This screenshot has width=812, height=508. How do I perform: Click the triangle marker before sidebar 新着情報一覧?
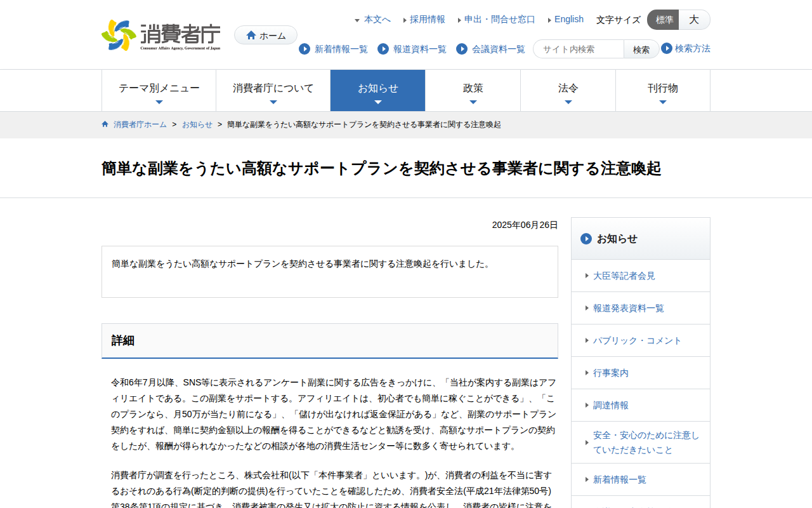pos(587,479)
